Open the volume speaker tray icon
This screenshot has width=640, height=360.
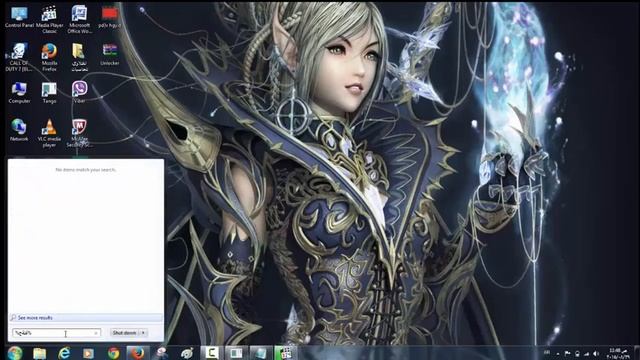coord(596,353)
